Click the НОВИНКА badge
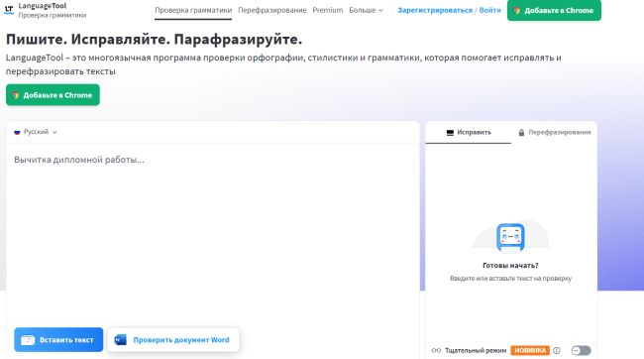 530,350
